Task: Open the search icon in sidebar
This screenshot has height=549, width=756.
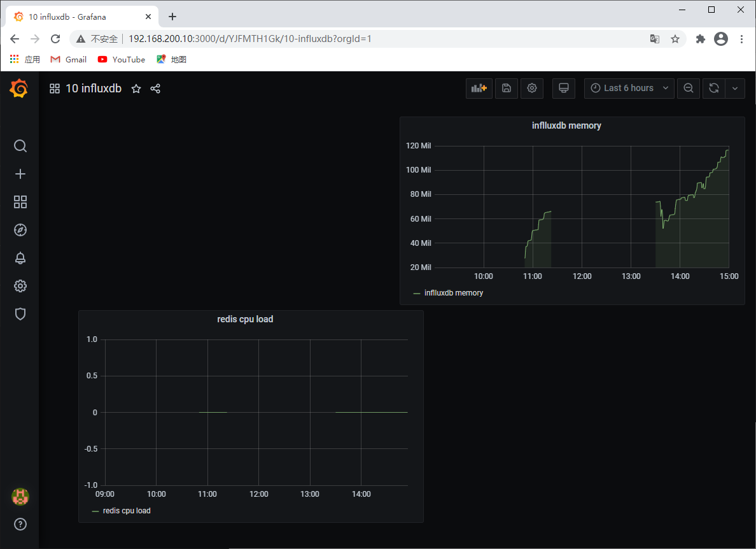Action: coord(20,146)
